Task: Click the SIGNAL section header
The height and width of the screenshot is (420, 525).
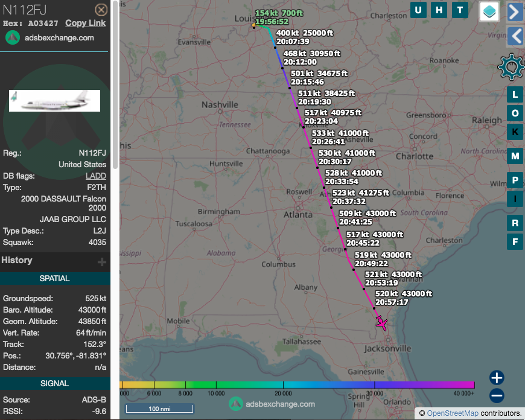Action: click(54, 384)
